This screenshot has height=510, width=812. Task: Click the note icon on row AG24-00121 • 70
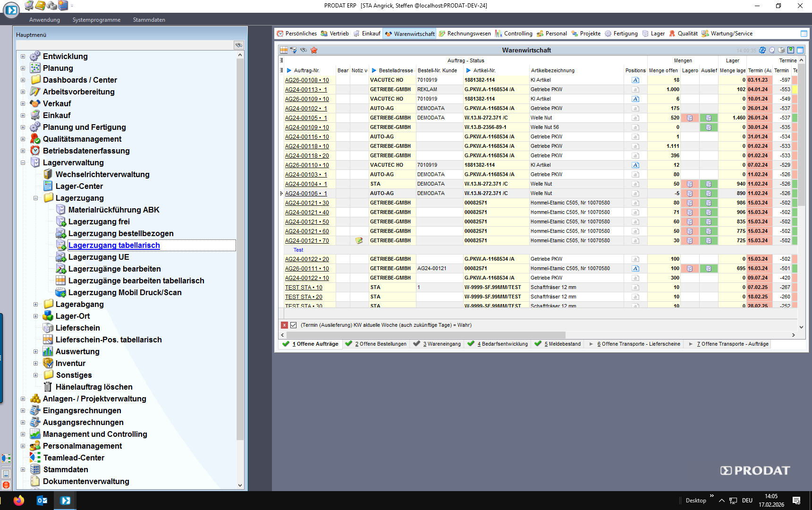359,241
